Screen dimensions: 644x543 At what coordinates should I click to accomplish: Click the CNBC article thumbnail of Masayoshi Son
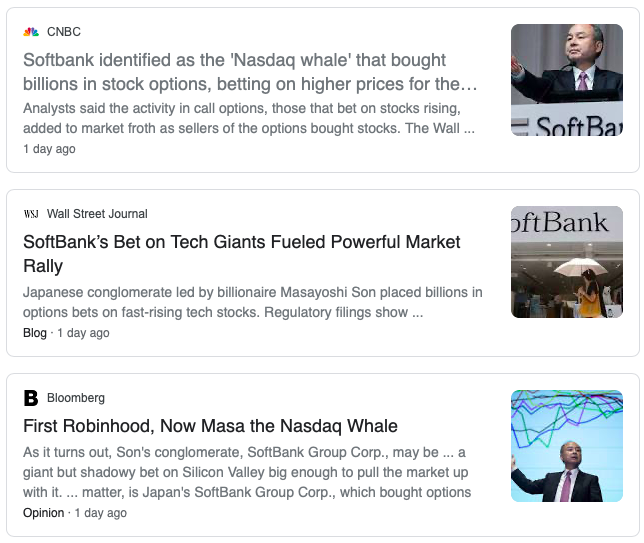[x=567, y=80]
